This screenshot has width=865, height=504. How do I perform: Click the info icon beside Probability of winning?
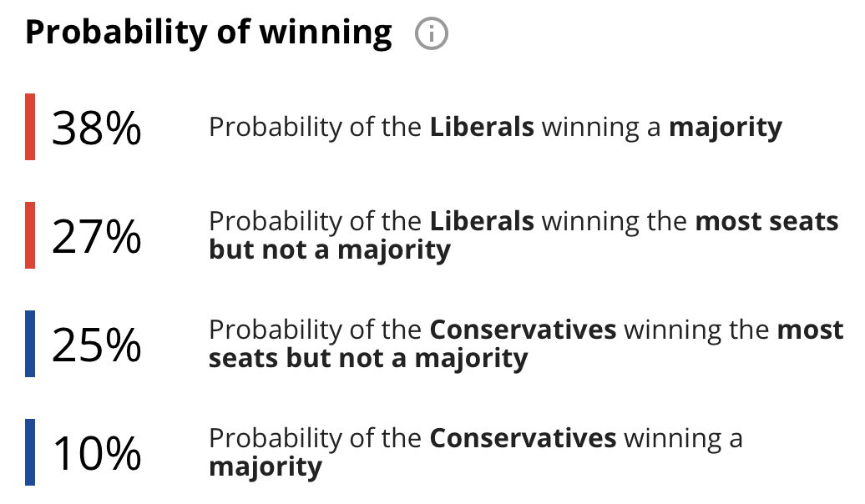point(432,33)
